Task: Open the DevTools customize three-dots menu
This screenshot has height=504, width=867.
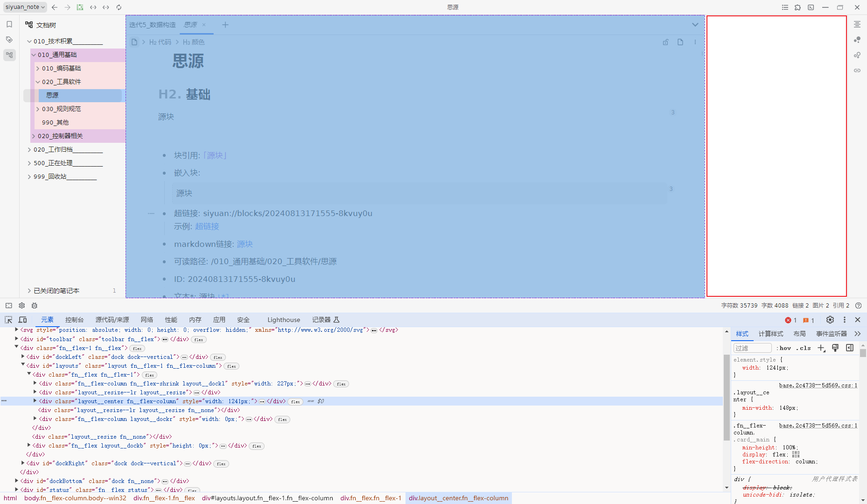Action: 845,320
